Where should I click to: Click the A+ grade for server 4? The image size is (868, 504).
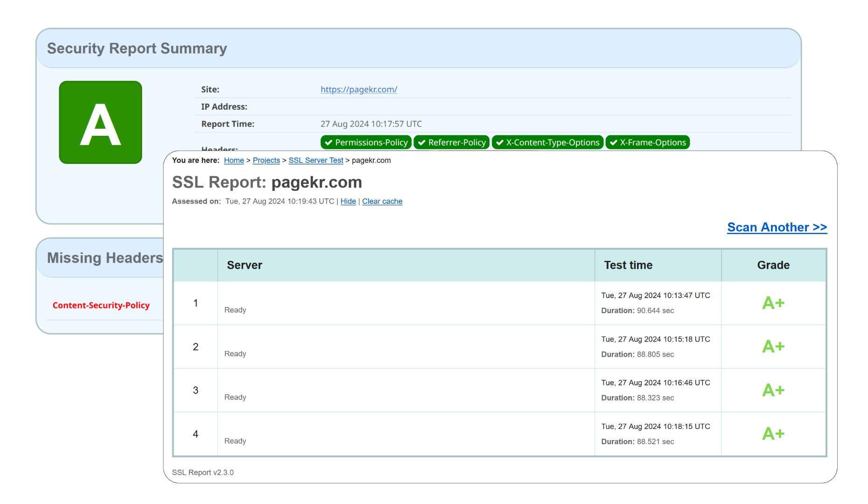[773, 434]
